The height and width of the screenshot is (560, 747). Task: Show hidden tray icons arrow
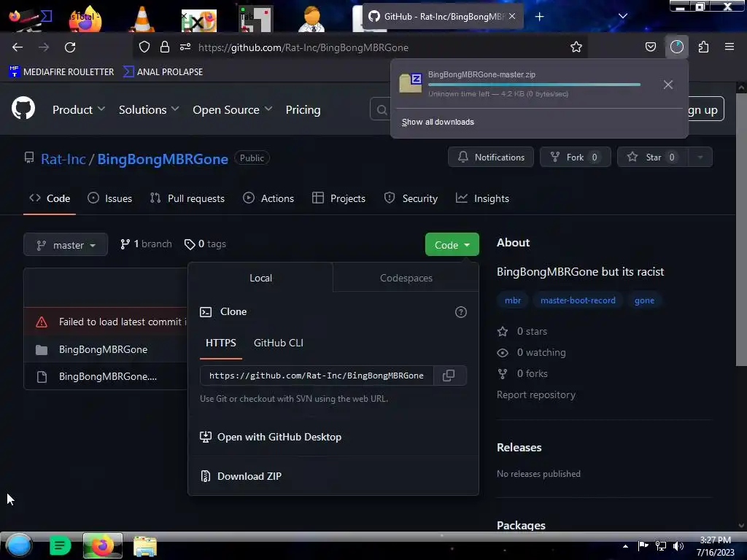(x=625, y=546)
